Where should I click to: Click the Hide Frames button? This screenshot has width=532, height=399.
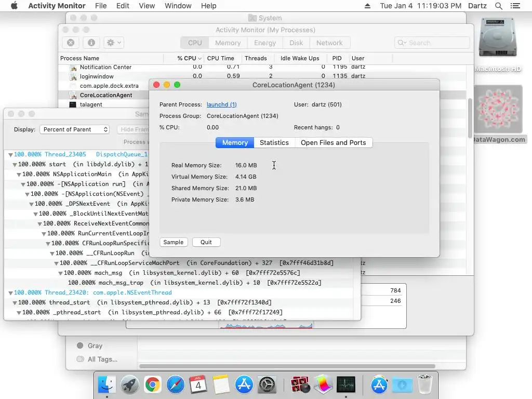(134, 129)
